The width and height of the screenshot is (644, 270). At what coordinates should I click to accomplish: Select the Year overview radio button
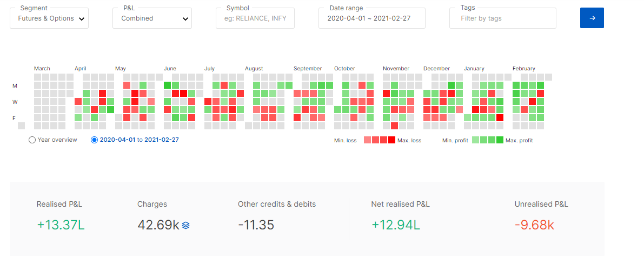coord(32,140)
